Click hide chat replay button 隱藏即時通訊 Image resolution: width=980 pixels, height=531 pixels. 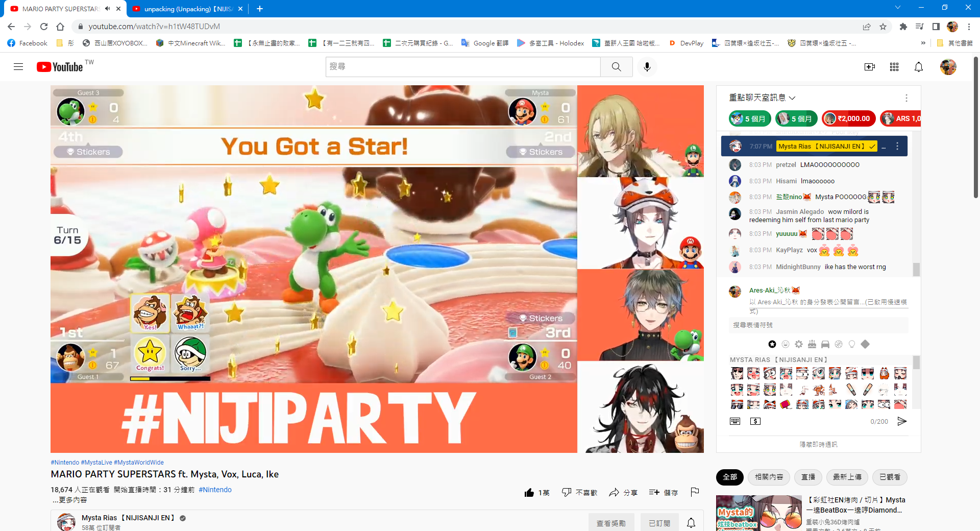tap(818, 445)
